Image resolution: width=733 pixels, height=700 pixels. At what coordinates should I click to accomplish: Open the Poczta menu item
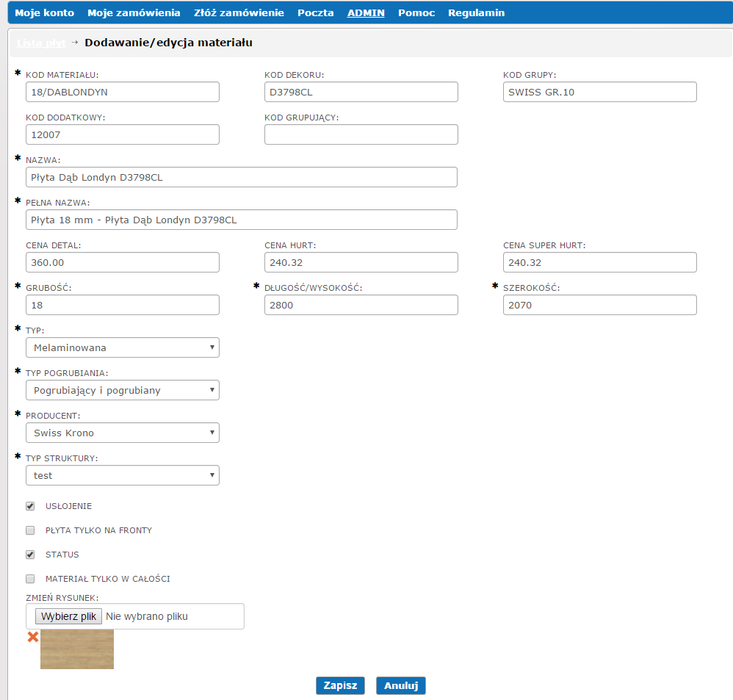(x=316, y=13)
